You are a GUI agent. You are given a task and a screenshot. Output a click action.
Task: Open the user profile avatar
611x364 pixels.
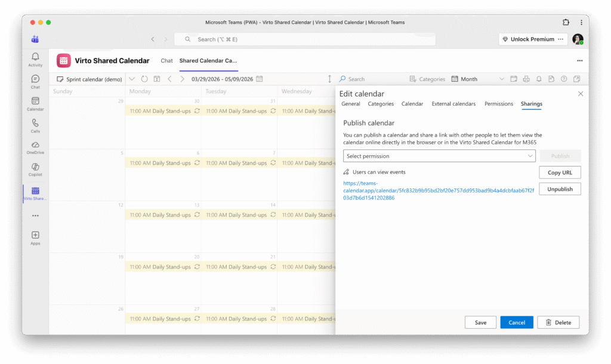(x=578, y=39)
